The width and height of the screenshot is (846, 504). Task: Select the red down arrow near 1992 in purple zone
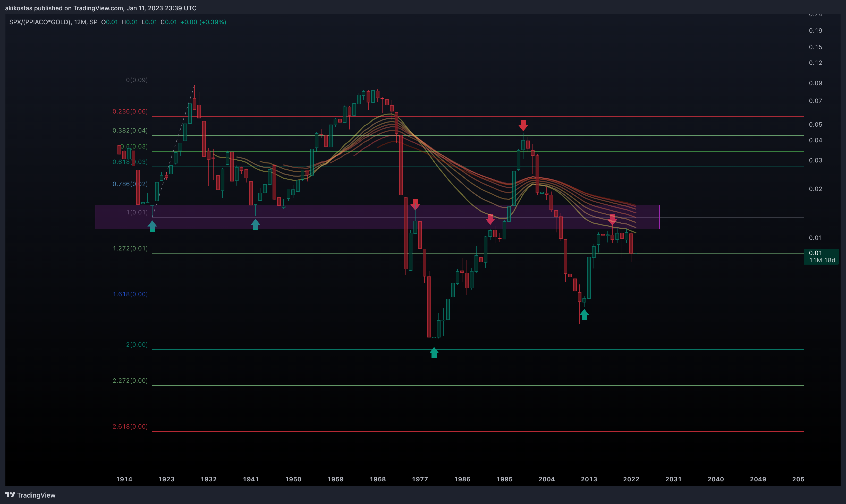pos(490,219)
